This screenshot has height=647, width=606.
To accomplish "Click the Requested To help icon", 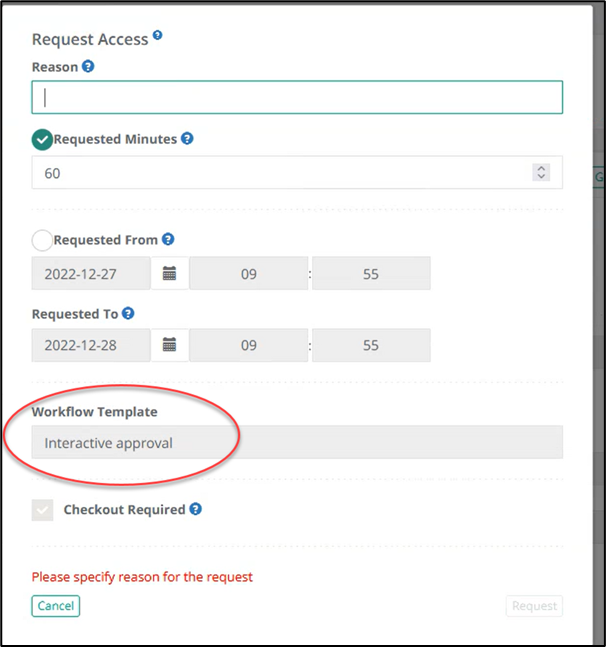I will click(128, 313).
